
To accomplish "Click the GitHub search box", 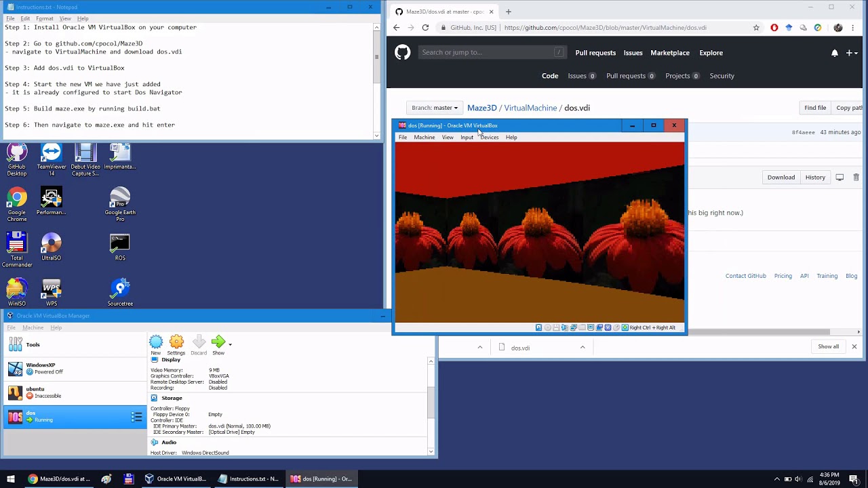I will [492, 52].
